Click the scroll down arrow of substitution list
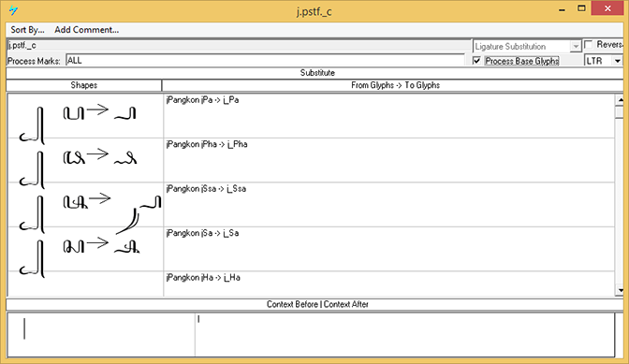 tap(620, 290)
